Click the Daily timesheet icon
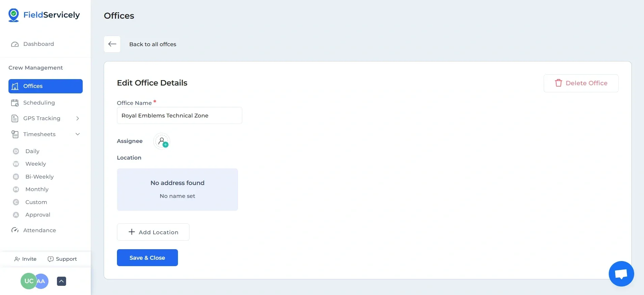The width and height of the screenshot is (644, 295). coord(16,151)
